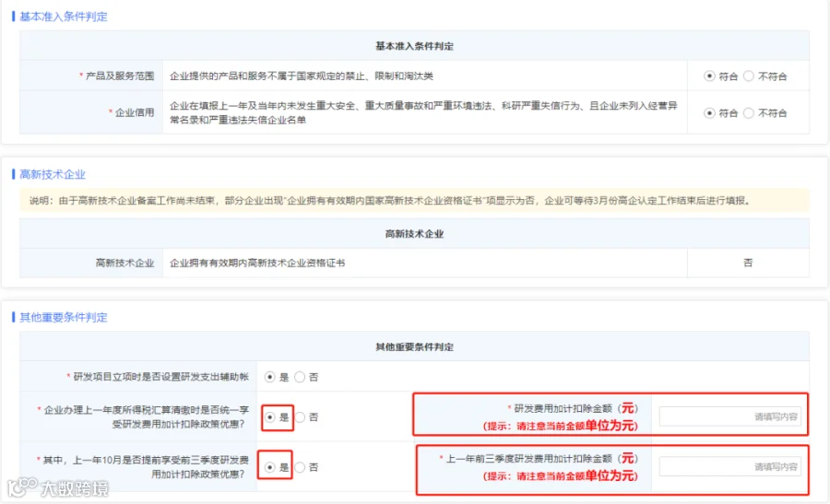Click the 企业提供的产品和服务不属于国家规定 description
Image resolution: width=830 pixels, height=504 pixels.
302,76
